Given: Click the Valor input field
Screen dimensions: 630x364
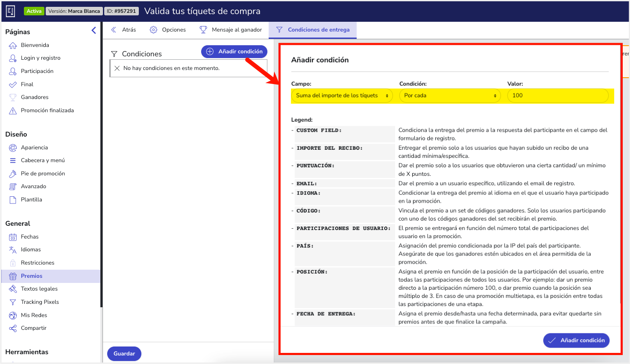Looking at the screenshot, I should click(558, 96).
